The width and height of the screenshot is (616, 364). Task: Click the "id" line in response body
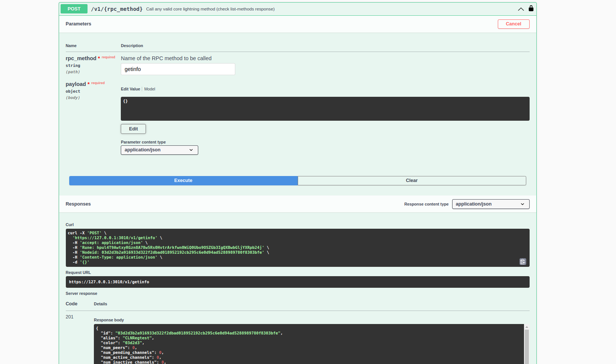[191, 333]
